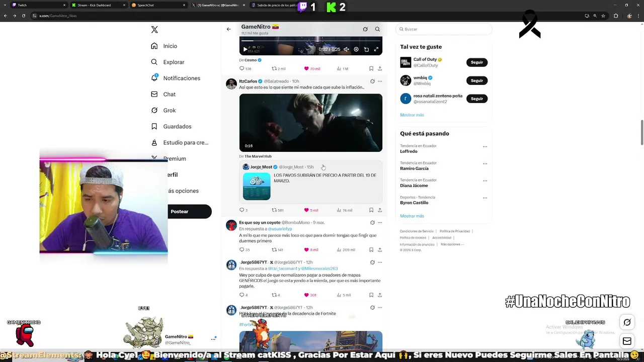Unlike the post with 70 mil likes
644x362 pixels.
pyautogui.click(x=312, y=68)
